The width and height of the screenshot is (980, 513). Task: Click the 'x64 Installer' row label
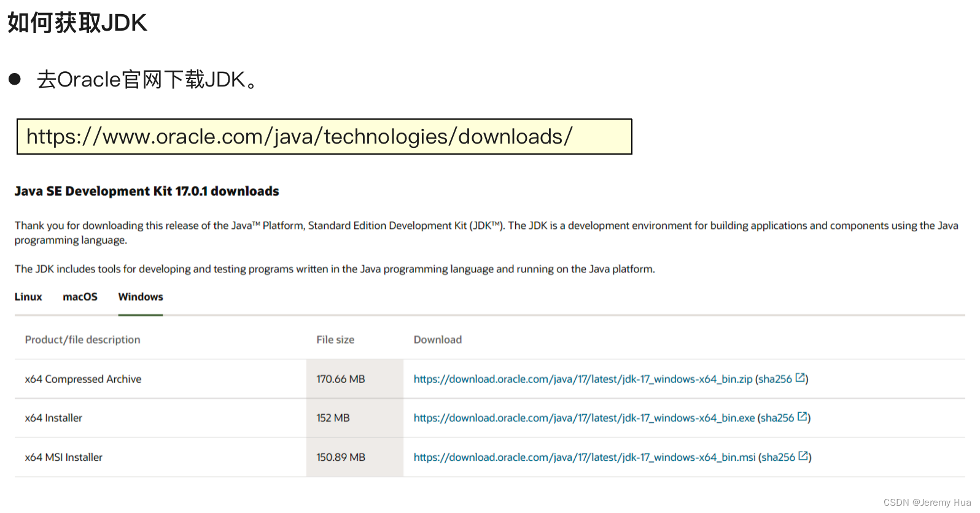tap(53, 418)
